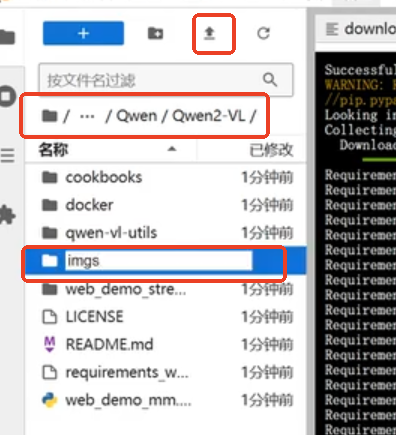The height and width of the screenshot is (435, 396).
Task: Click the Python icon beside web_demo_mm
Action: click(x=50, y=400)
